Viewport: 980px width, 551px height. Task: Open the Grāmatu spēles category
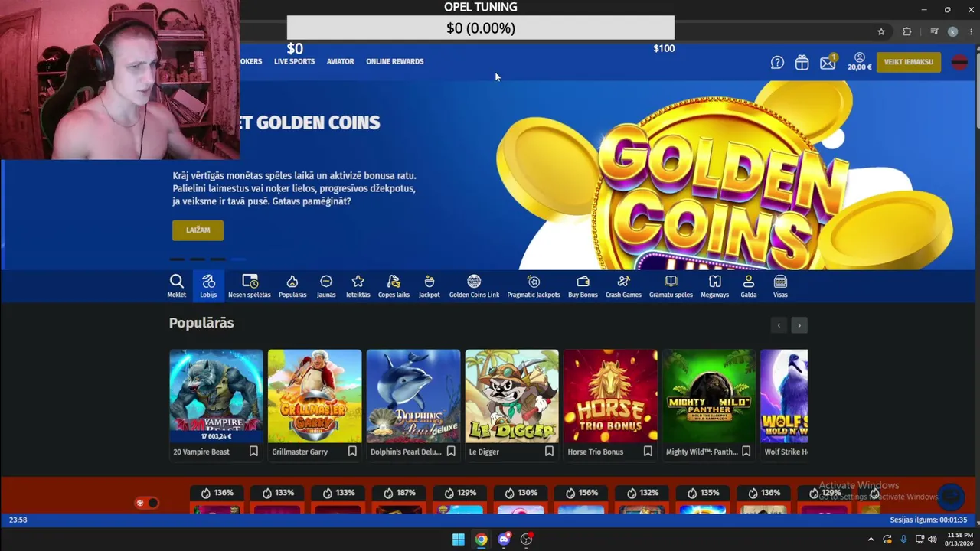point(671,286)
